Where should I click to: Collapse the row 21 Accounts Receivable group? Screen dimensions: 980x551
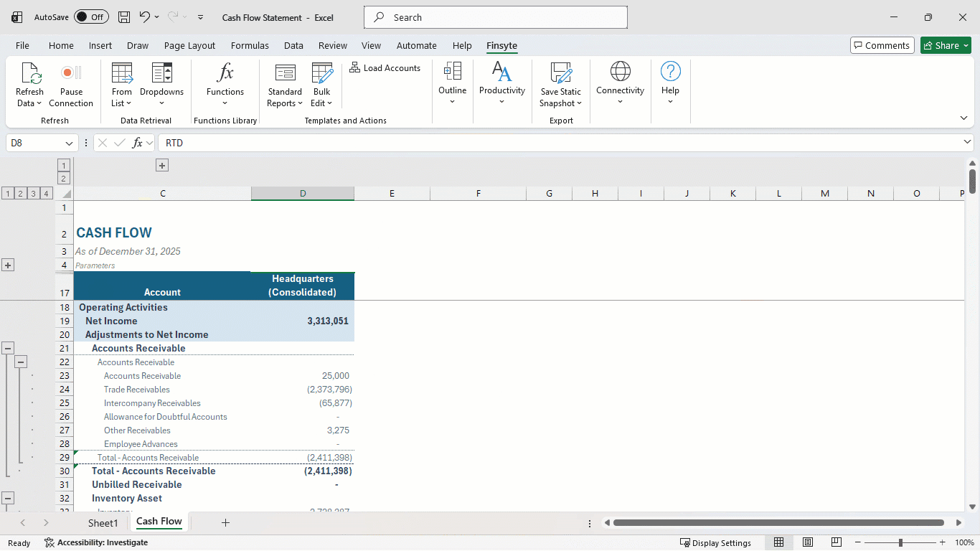[x=8, y=348]
